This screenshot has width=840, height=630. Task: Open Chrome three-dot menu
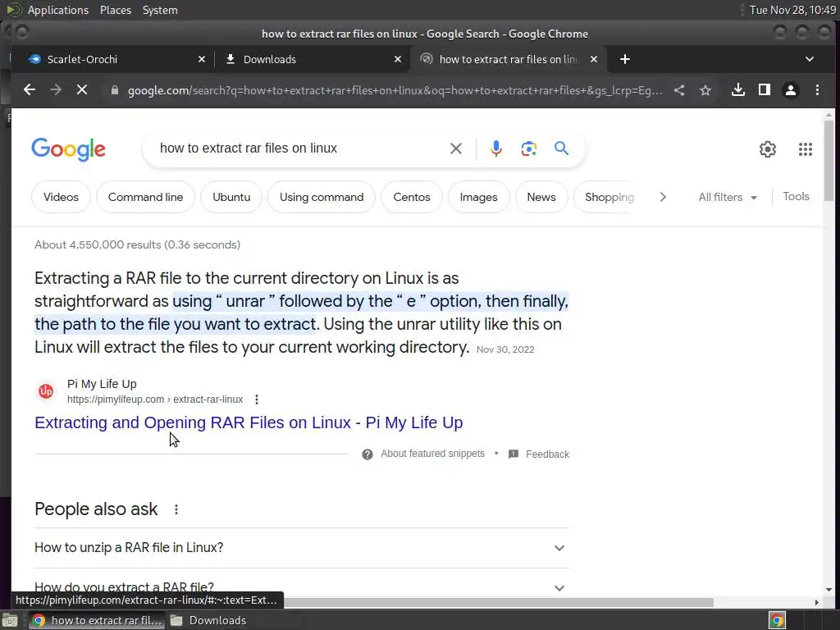[817, 90]
